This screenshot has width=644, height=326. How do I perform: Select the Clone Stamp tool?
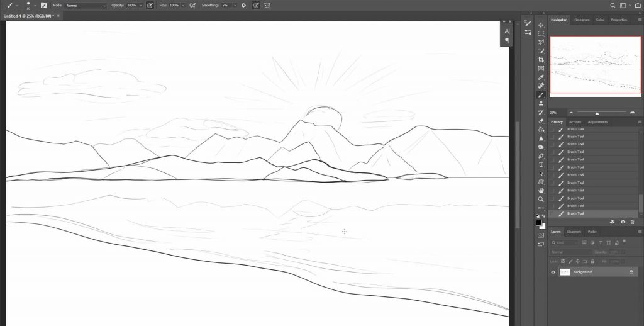point(541,103)
